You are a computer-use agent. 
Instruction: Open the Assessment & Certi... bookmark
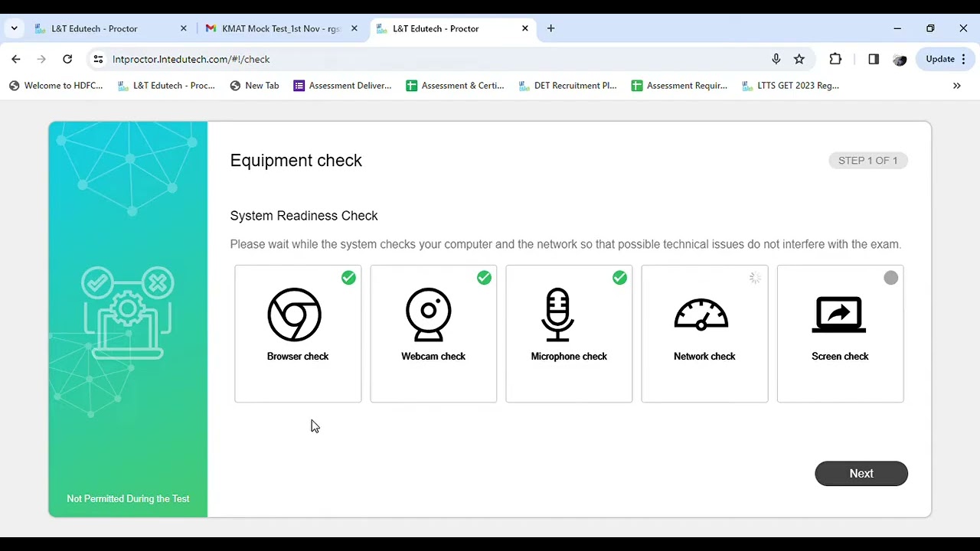pyautogui.click(x=455, y=86)
